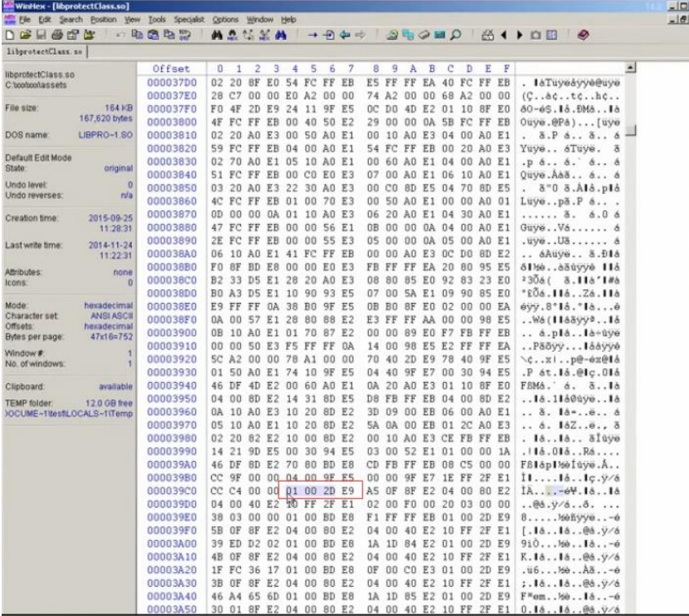Click Go To Sector page icon
Screen dimensions: 689x616
[x=329, y=35]
